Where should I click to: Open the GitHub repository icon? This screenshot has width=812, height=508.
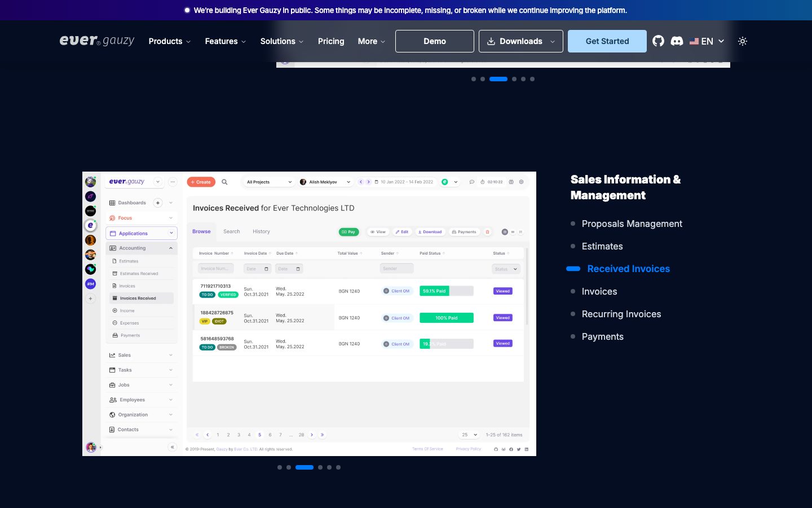point(658,41)
